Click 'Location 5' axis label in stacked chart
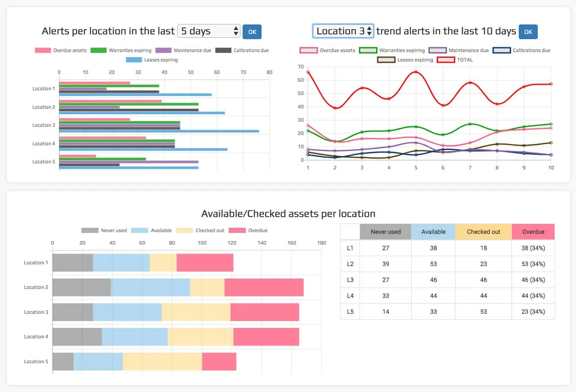The height and width of the screenshot is (392, 576). click(x=36, y=361)
